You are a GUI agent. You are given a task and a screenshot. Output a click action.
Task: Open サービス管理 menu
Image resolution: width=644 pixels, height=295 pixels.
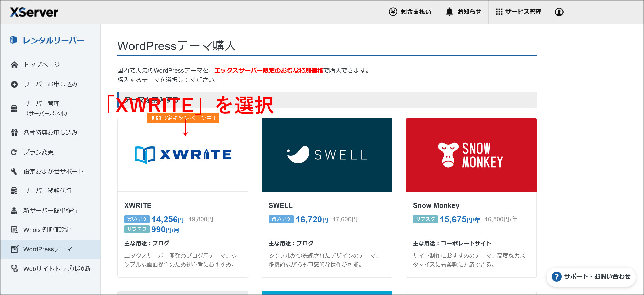(x=518, y=12)
